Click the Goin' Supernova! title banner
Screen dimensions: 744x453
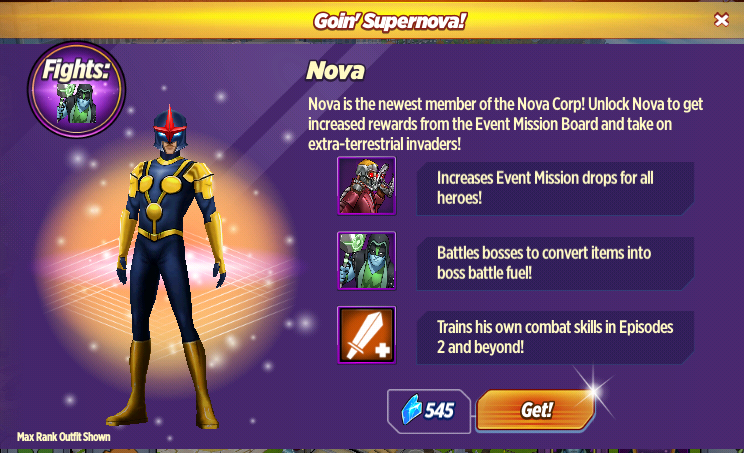pos(390,21)
